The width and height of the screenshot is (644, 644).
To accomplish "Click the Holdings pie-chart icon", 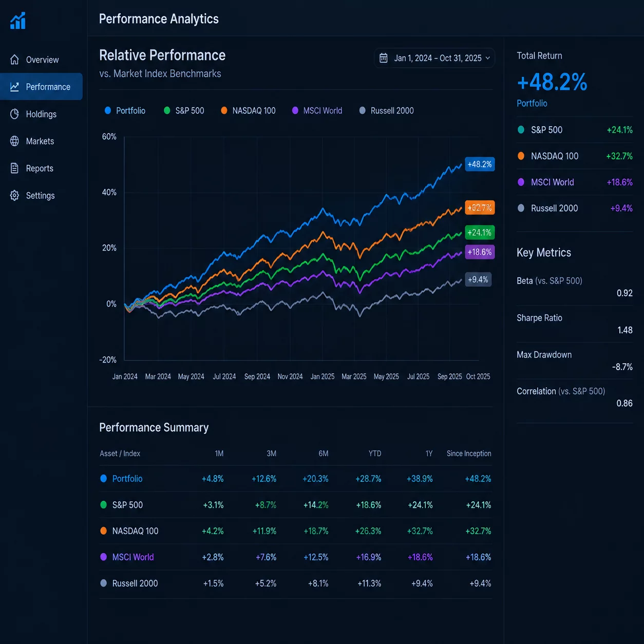I will (15, 114).
